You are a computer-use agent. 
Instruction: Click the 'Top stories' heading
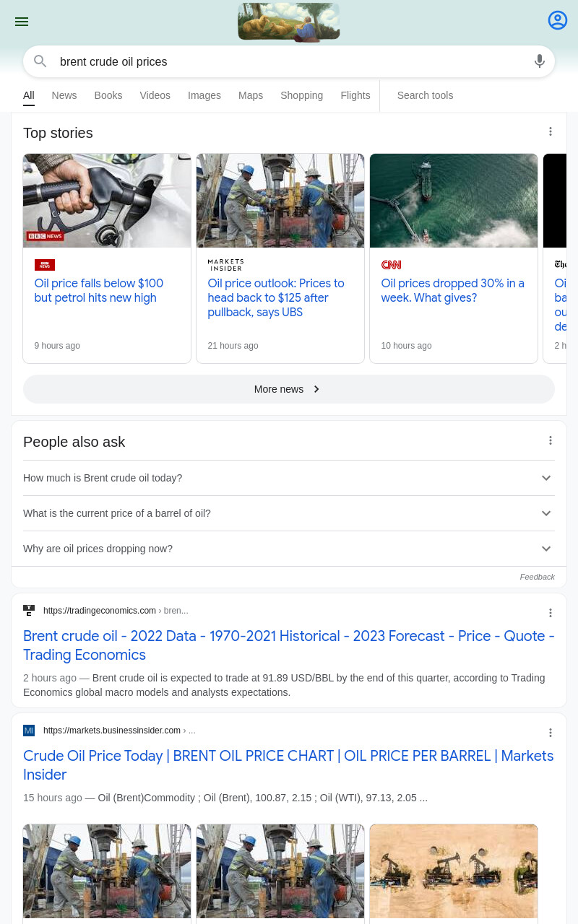58,133
